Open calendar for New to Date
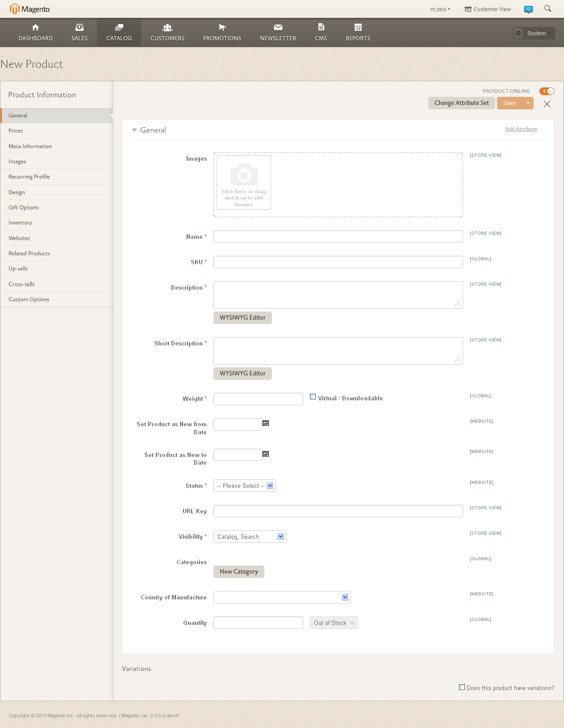Image resolution: width=564 pixels, height=728 pixels. [x=266, y=454]
